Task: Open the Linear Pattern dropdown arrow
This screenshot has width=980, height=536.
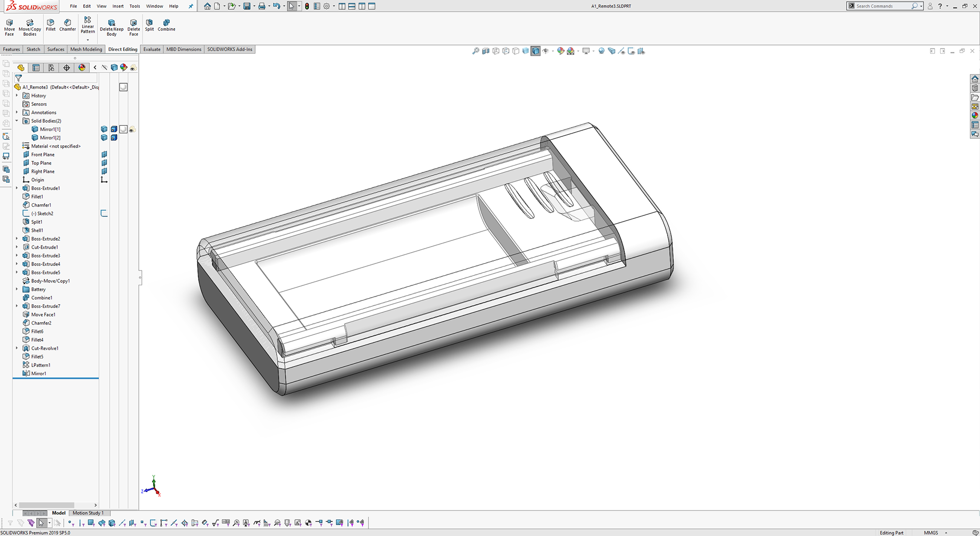Action: tap(88, 40)
